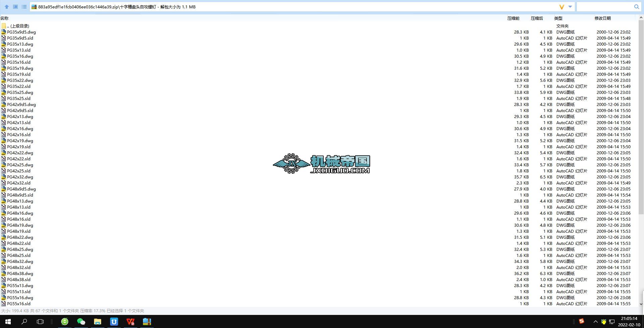Select file name PG35x13.sld
The width and height of the screenshot is (644, 328).
(19, 50)
